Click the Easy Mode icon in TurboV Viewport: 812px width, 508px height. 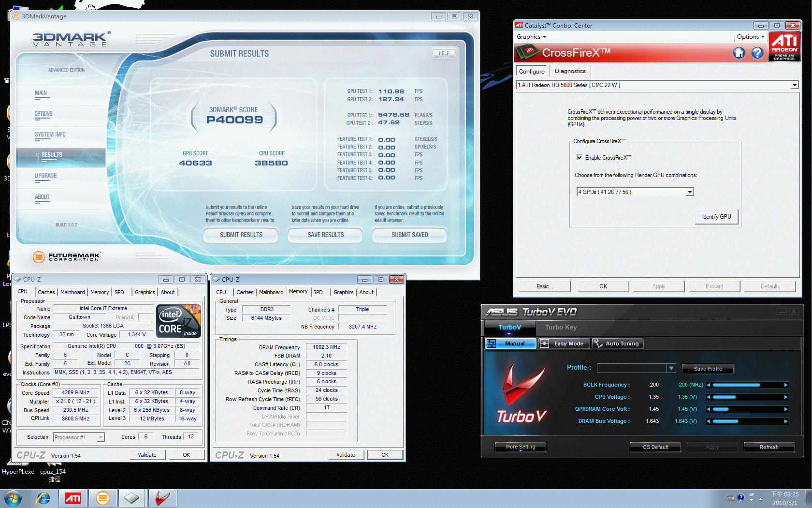tap(544, 344)
